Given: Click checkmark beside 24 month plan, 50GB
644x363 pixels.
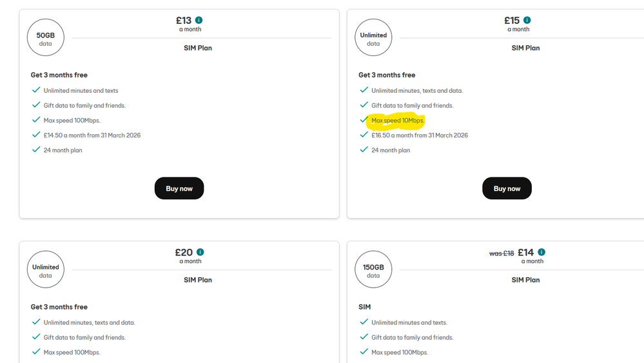Looking at the screenshot, I should coord(36,150).
